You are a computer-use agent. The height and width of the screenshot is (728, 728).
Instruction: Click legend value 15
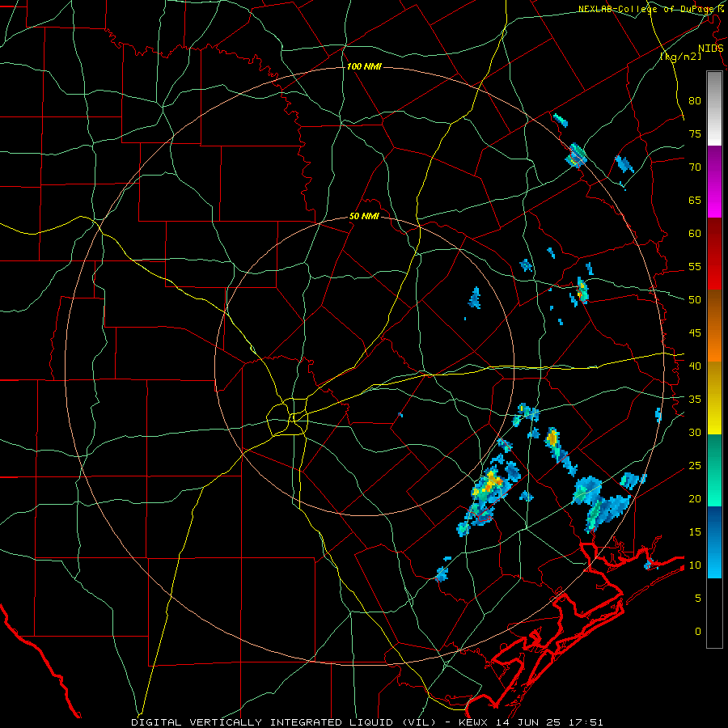point(695,532)
